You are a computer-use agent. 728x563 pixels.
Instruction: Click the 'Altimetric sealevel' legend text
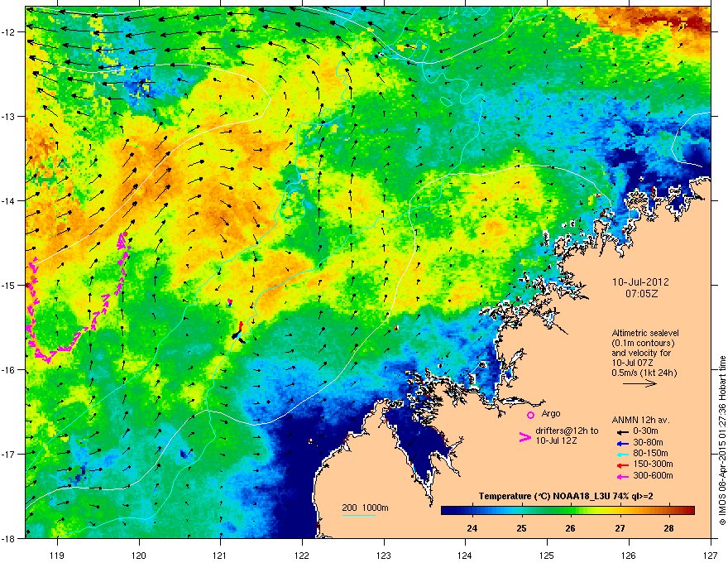pos(645,333)
